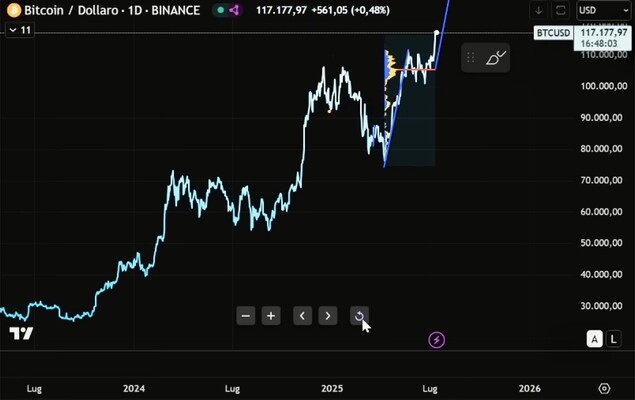The width and height of the screenshot is (635, 400).
Task: Click the purple lightning bolt event icon
Action: tap(437, 340)
